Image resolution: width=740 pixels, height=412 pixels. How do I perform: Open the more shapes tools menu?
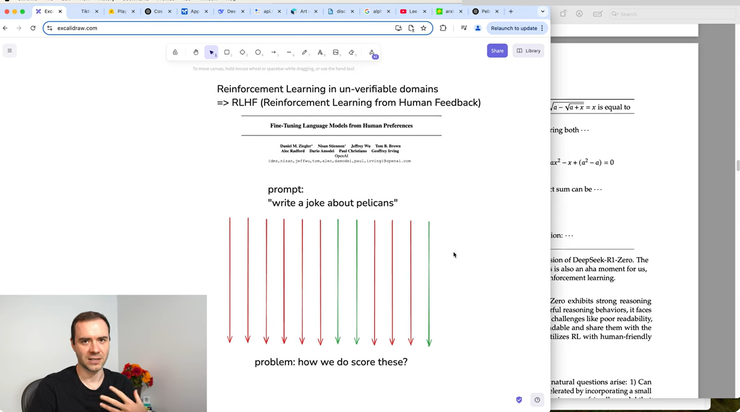372,52
